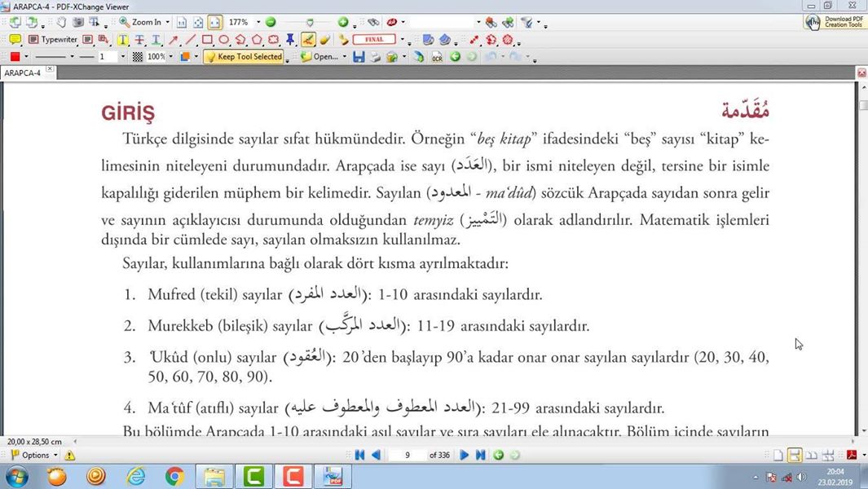Click the search text field in toolbar

click(x=443, y=22)
